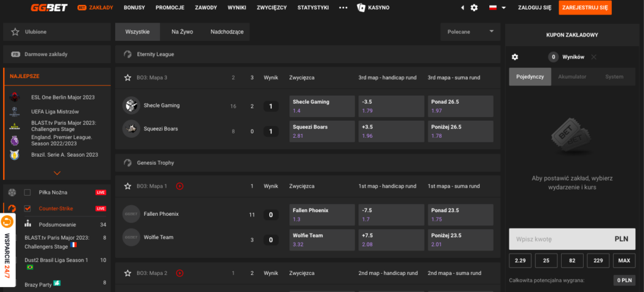This screenshot has height=292, width=644.
Task: Click the Premier League lion icon
Action: [14, 140]
